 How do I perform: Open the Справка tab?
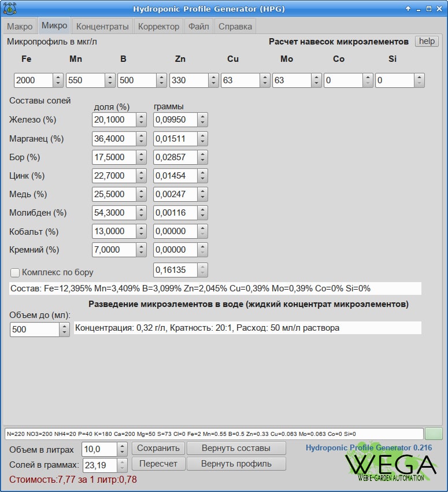[235, 27]
